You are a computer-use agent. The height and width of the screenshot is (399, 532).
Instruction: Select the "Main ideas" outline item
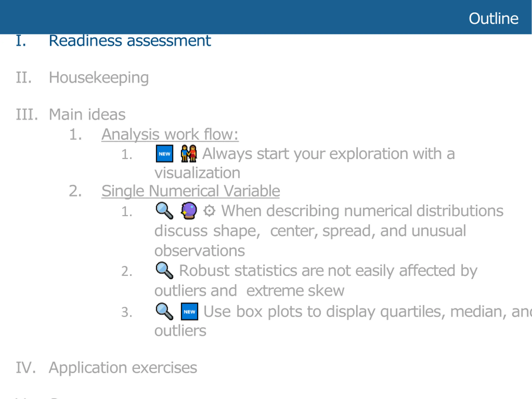(87, 114)
